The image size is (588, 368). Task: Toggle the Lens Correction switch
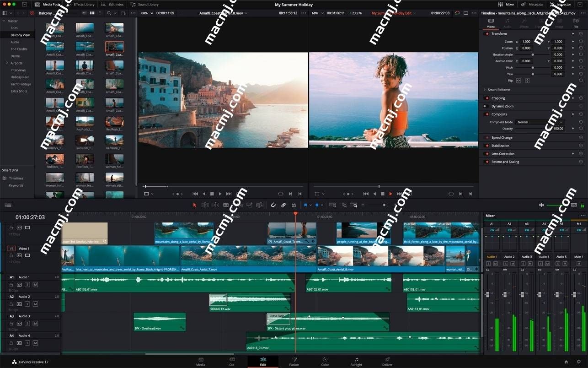pyautogui.click(x=486, y=154)
